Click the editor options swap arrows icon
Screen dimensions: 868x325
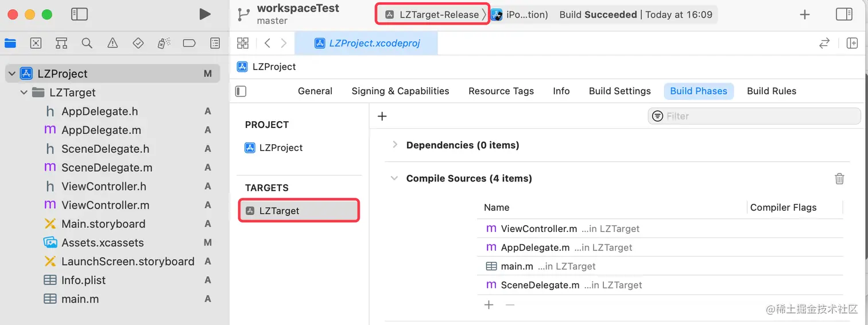pos(824,43)
